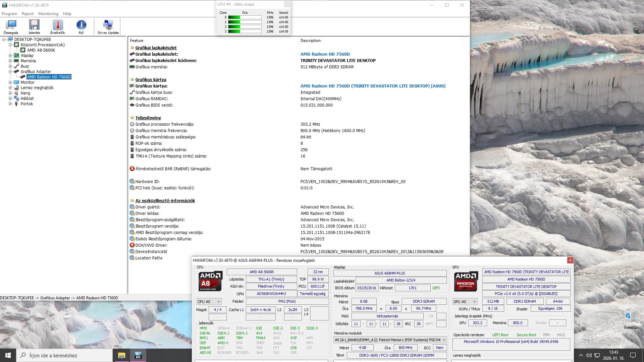
Task: Click the HWiNFO taskbar icon
Action: (138, 355)
